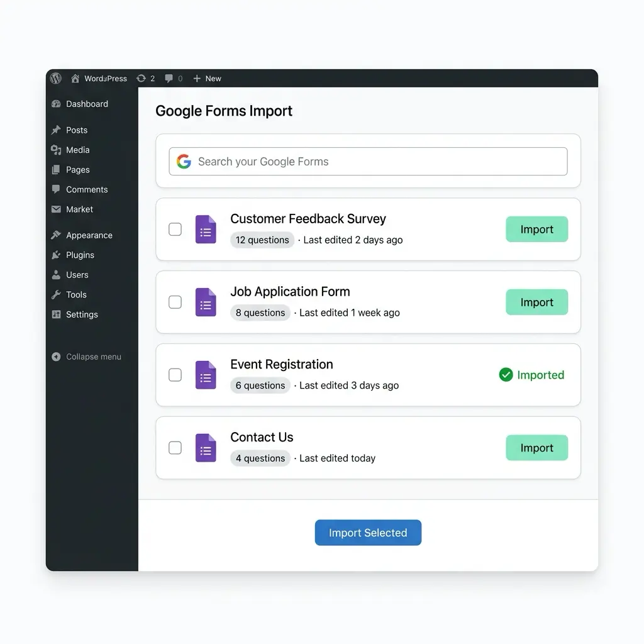
Task: Click the Settings sliders icon
Action: (56, 314)
